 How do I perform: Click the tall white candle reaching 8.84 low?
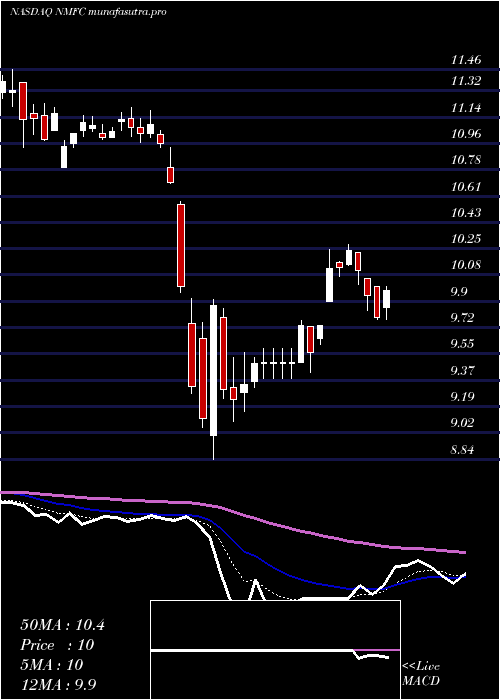click(213, 379)
